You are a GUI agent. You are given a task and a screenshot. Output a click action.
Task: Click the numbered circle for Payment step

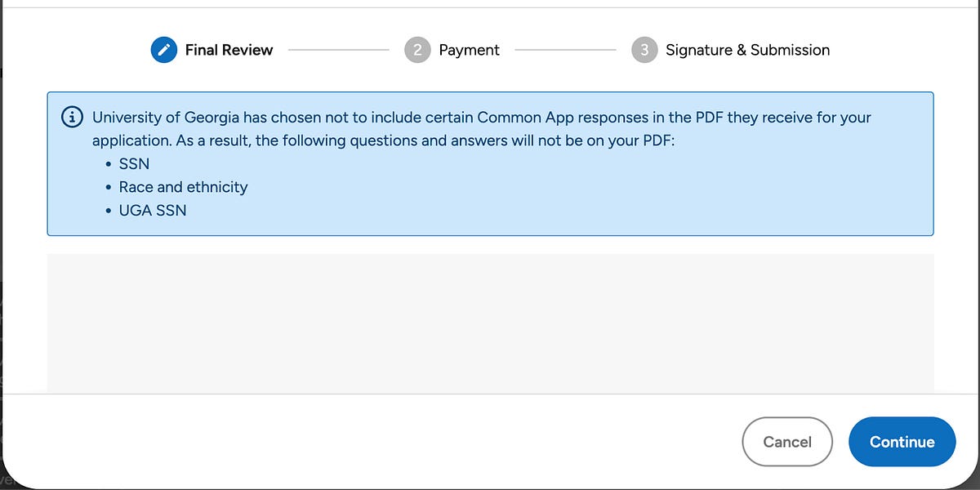(417, 50)
